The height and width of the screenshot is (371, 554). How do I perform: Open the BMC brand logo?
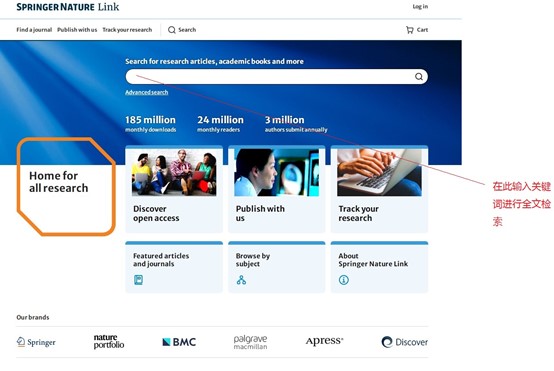pos(179,342)
